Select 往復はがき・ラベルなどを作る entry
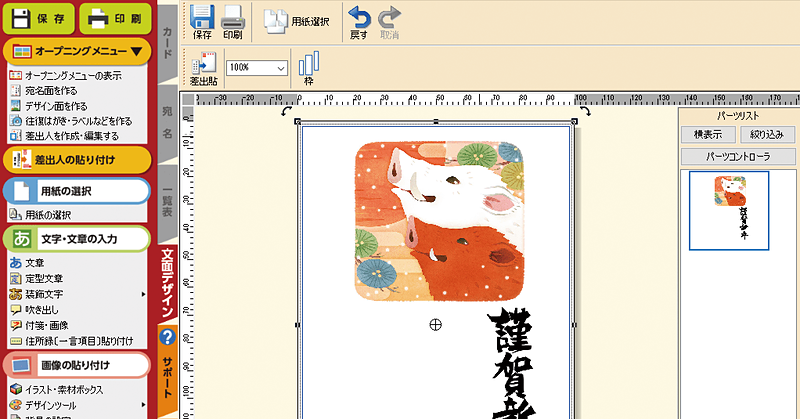Viewport: 800px width, 419px height. coord(71,121)
